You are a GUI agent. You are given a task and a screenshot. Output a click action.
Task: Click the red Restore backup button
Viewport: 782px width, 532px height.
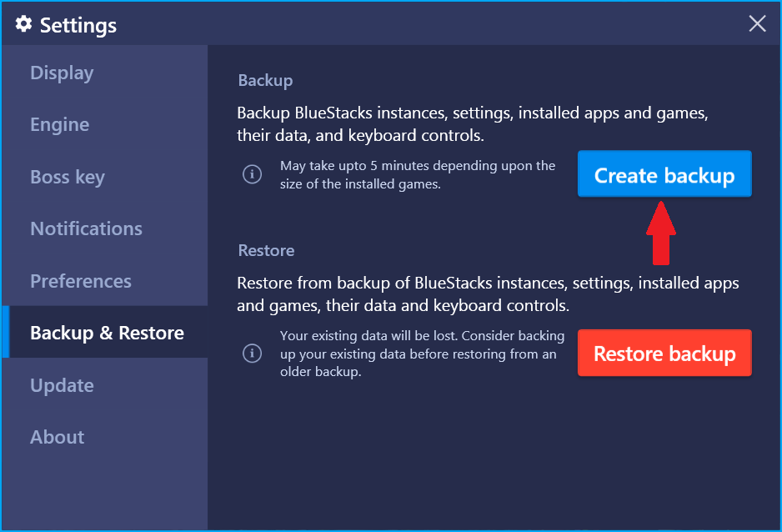click(664, 353)
